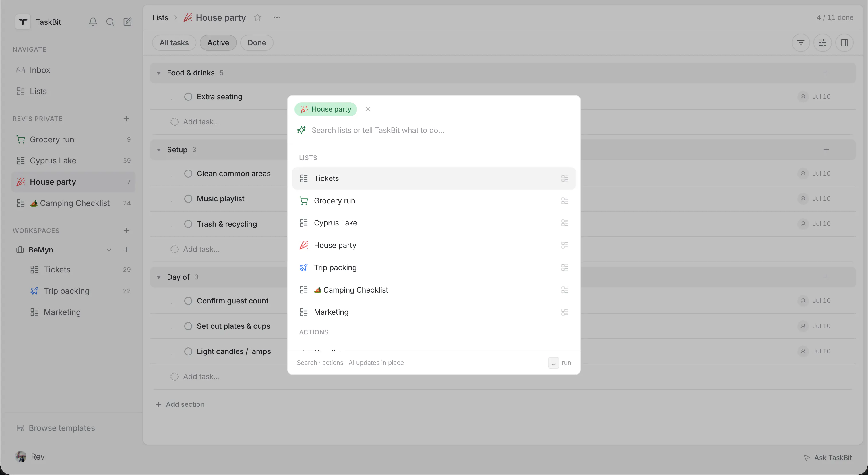Click the TaskBit logo
This screenshot has height=475, width=868.
point(23,22)
